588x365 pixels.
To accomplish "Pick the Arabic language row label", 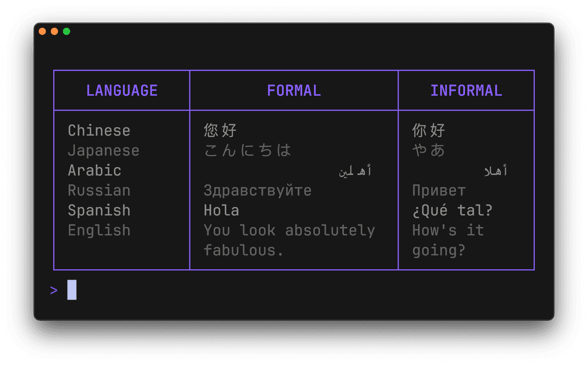I will click(x=95, y=171).
